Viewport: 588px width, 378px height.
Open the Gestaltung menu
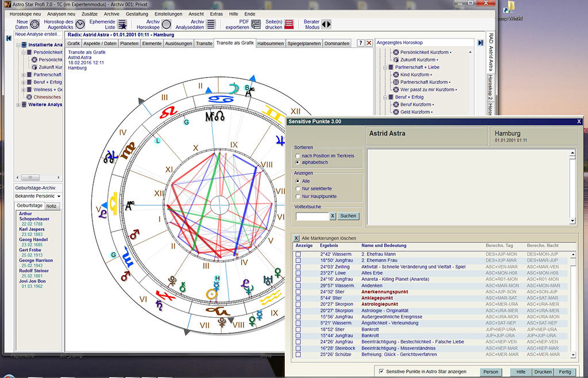click(x=137, y=14)
